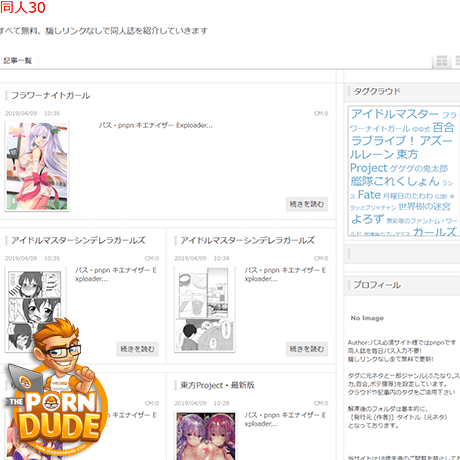Open the 東方Project・最新版 post title
Viewport: 460px width, 460px height.
tap(217, 385)
